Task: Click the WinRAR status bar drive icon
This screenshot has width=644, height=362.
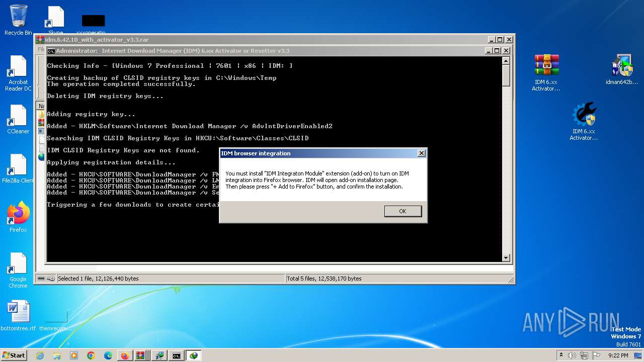Action: coord(42,279)
